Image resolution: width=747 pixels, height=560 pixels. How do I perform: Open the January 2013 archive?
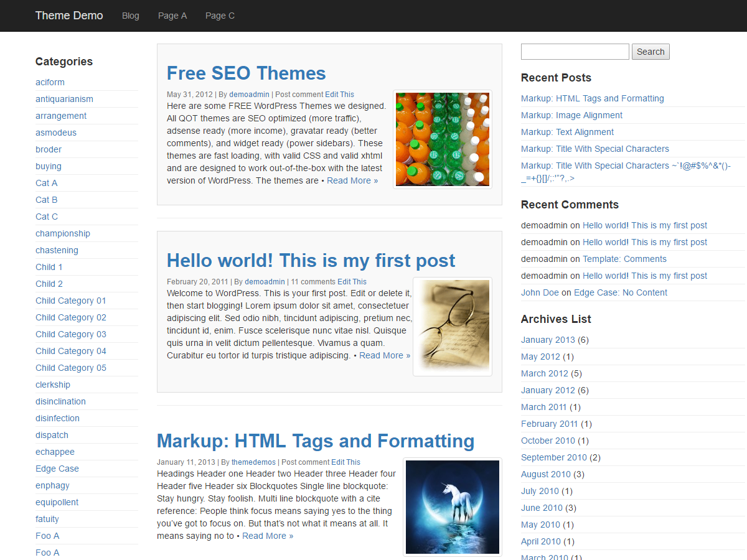548,340
